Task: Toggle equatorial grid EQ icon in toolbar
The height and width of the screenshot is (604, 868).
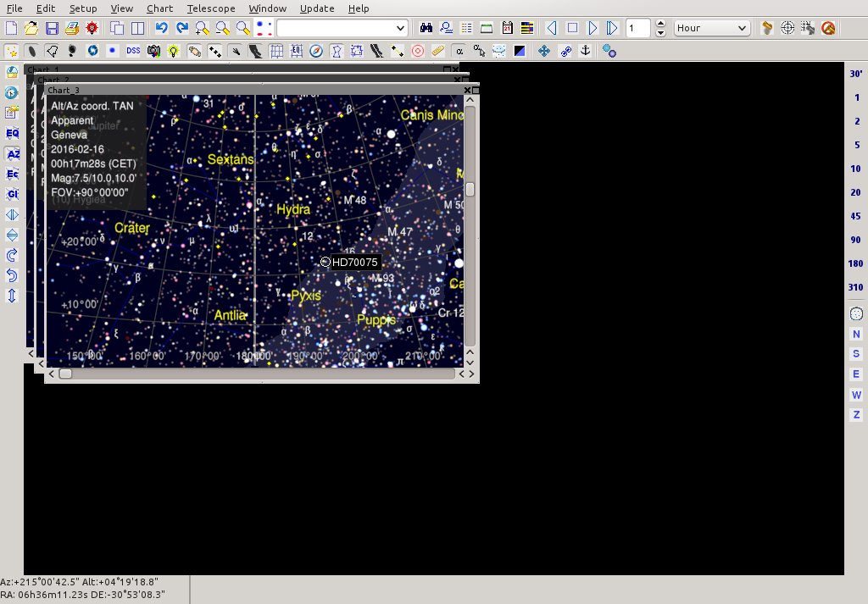Action: 296,51
